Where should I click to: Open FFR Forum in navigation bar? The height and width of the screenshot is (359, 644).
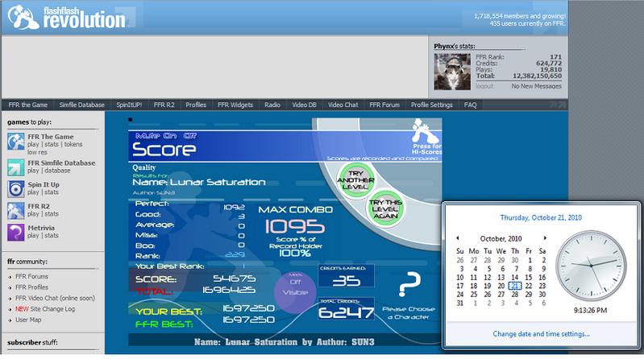coord(384,105)
